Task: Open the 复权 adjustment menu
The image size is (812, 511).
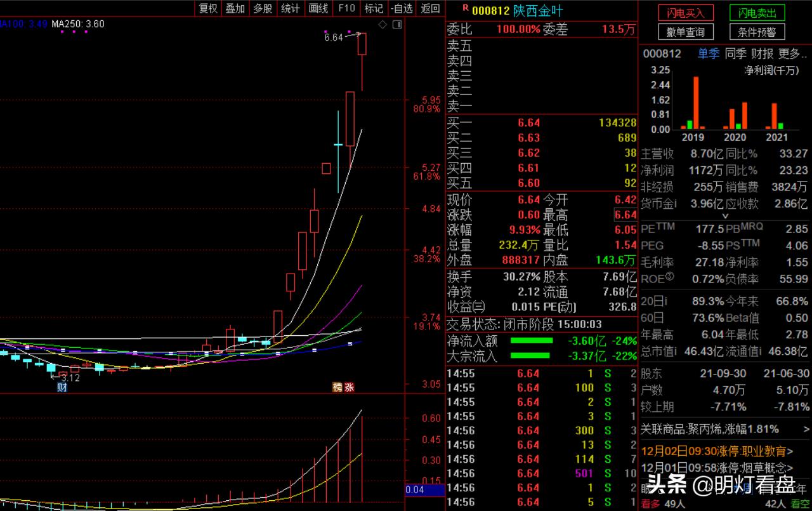Action: 208,8
